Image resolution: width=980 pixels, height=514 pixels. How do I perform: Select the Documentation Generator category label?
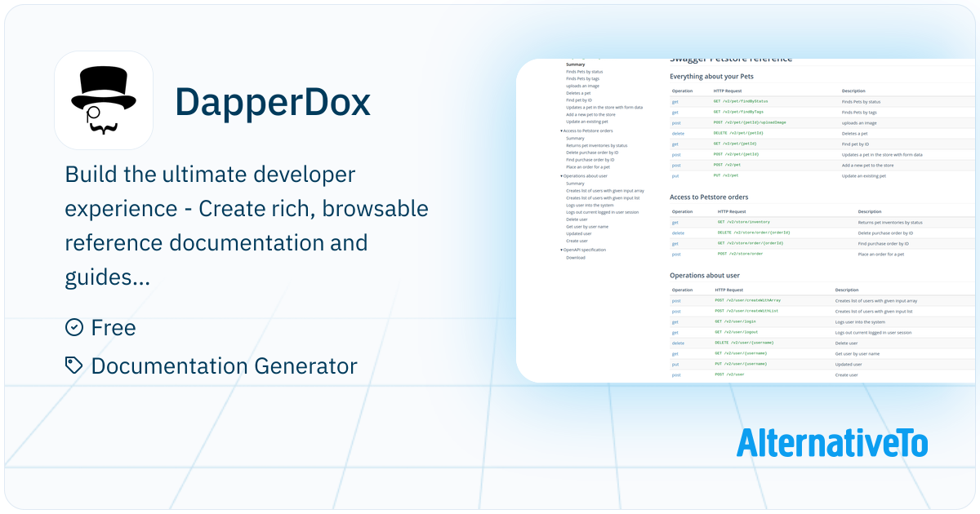[x=225, y=366]
